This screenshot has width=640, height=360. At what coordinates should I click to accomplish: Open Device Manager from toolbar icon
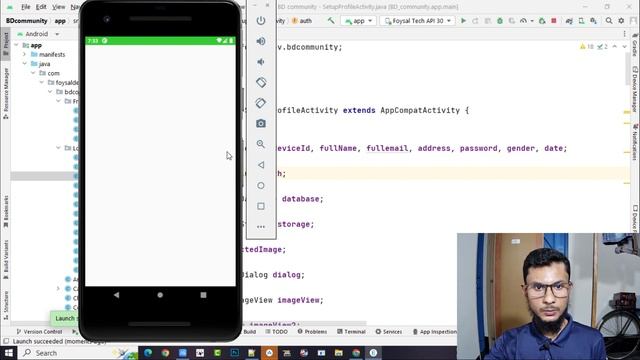581,21
